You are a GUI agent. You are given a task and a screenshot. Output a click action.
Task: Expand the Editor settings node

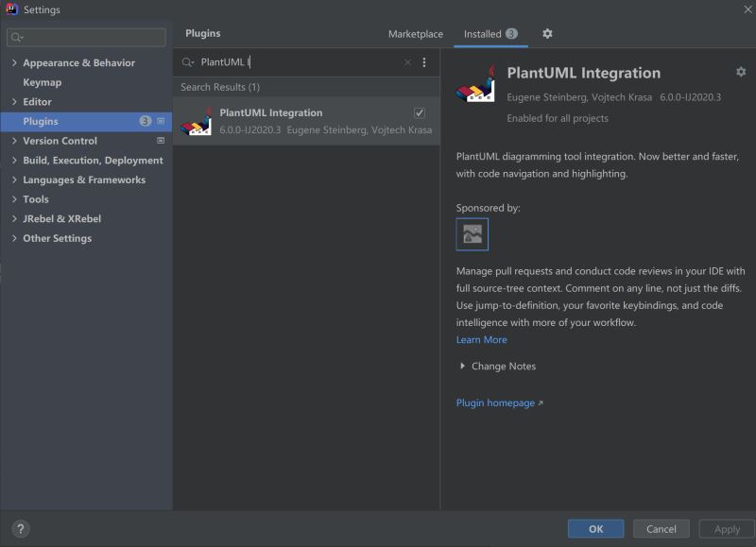pyautogui.click(x=14, y=102)
